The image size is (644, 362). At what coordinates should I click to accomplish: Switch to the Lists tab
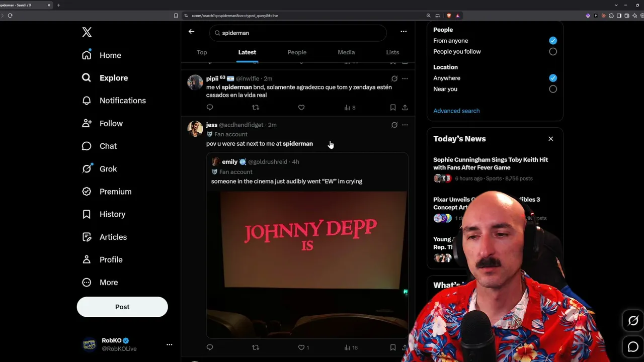[x=392, y=52]
